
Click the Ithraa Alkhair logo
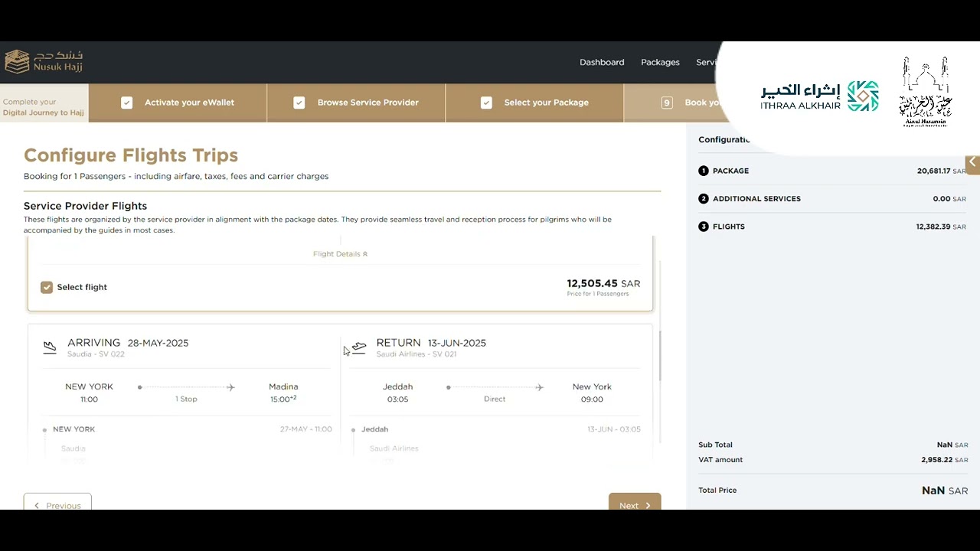(x=820, y=96)
